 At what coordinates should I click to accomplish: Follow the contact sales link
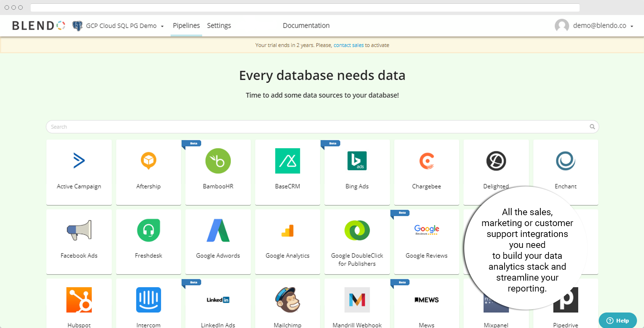coord(349,45)
